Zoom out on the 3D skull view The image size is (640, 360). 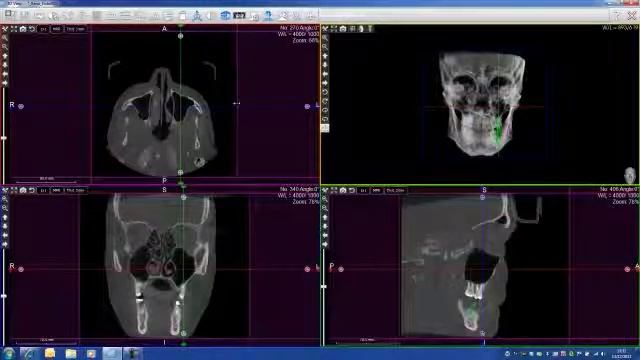tap(325, 47)
